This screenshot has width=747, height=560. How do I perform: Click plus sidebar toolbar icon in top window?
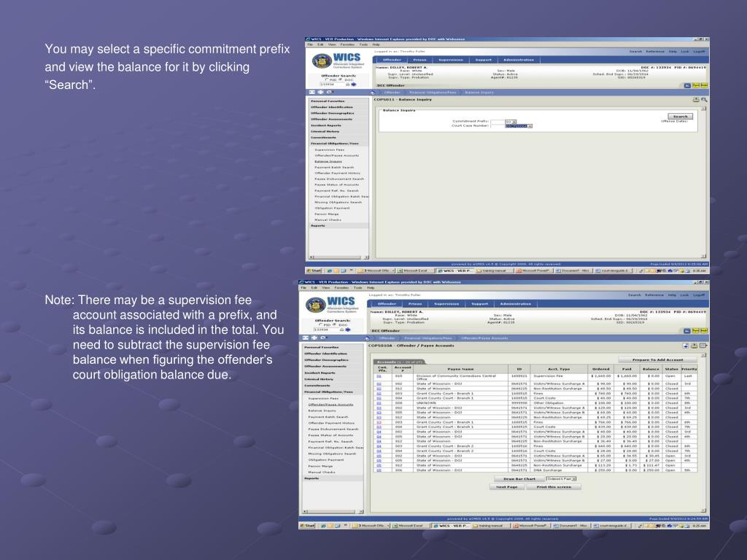321,92
